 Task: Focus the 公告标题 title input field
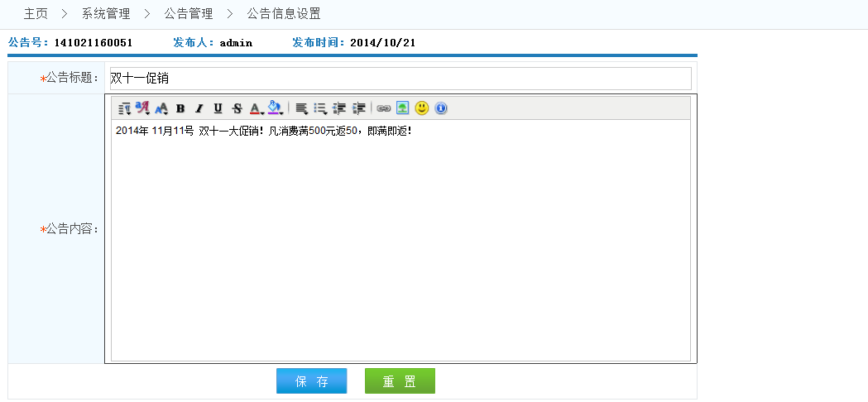pyautogui.click(x=400, y=79)
